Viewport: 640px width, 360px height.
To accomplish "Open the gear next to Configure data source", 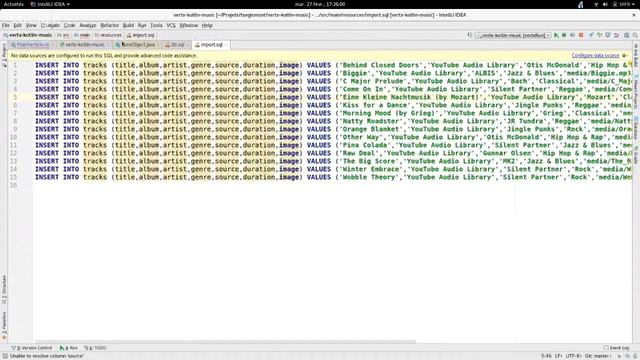I will 624,56.
